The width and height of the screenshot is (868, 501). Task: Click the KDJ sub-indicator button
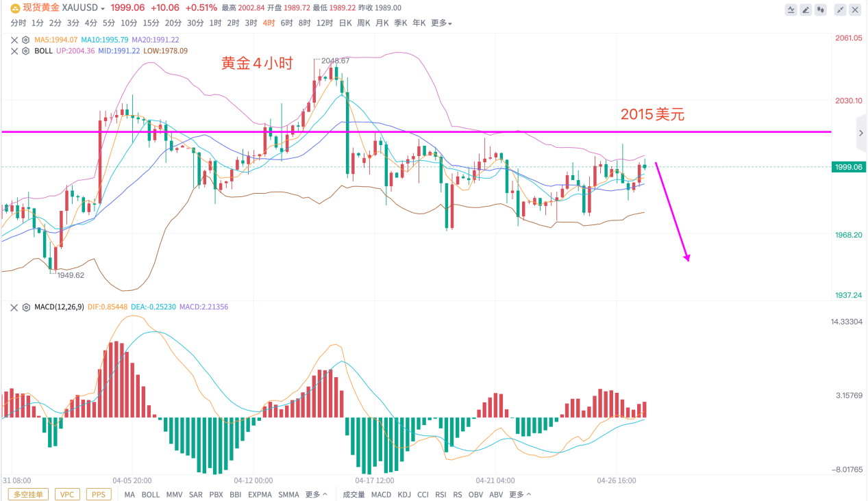pos(404,494)
